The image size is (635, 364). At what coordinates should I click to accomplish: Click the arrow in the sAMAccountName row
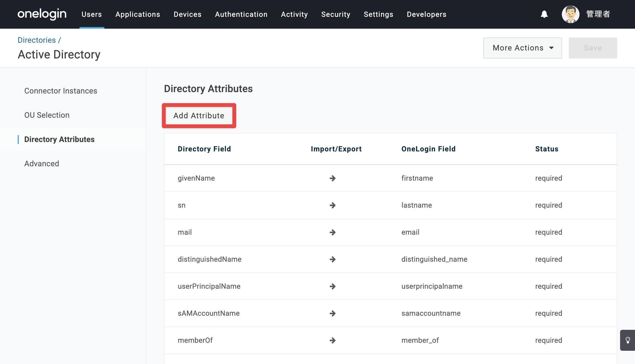(333, 314)
